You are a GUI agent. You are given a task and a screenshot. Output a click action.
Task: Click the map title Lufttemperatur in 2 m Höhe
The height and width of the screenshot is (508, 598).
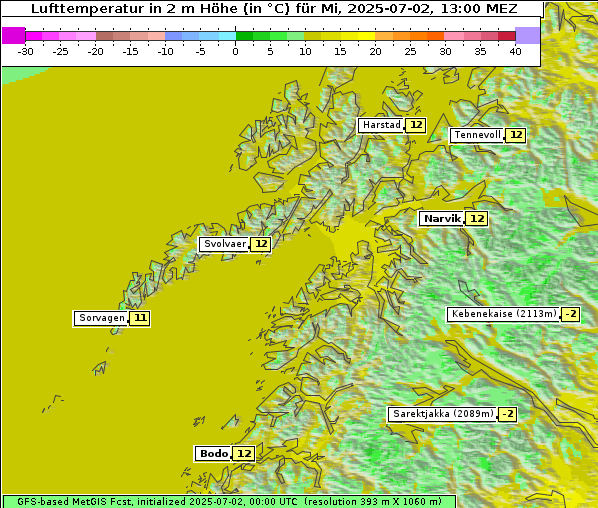[274, 8]
